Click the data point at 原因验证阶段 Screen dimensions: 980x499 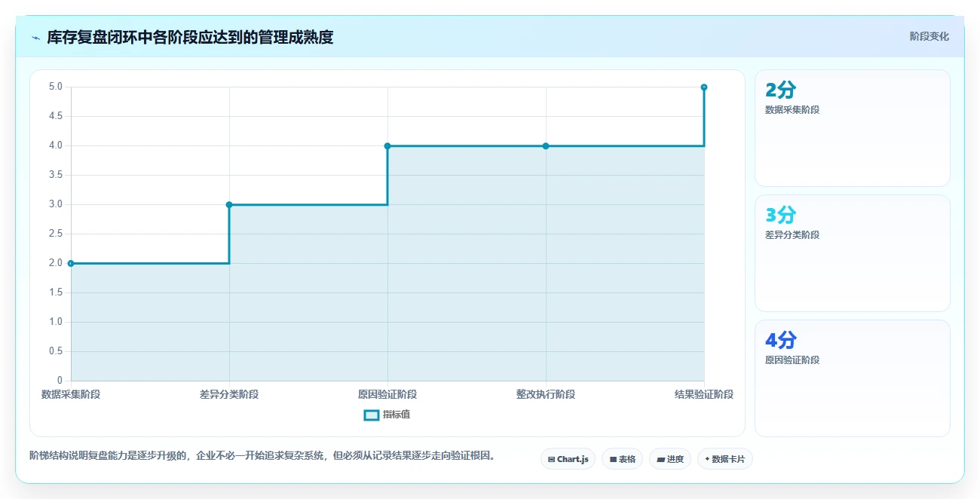pyautogui.click(x=387, y=145)
